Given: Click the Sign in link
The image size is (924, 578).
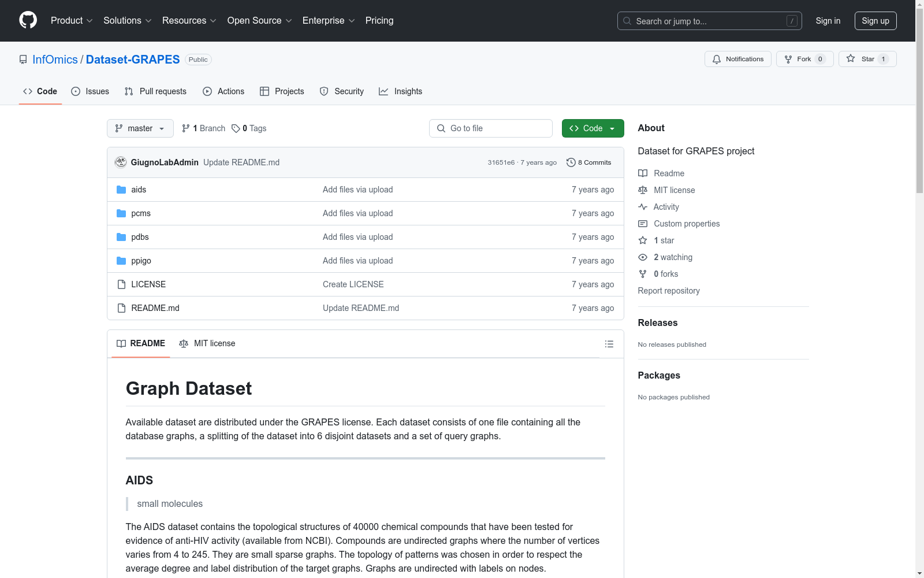Looking at the screenshot, I should click(828, 21).
